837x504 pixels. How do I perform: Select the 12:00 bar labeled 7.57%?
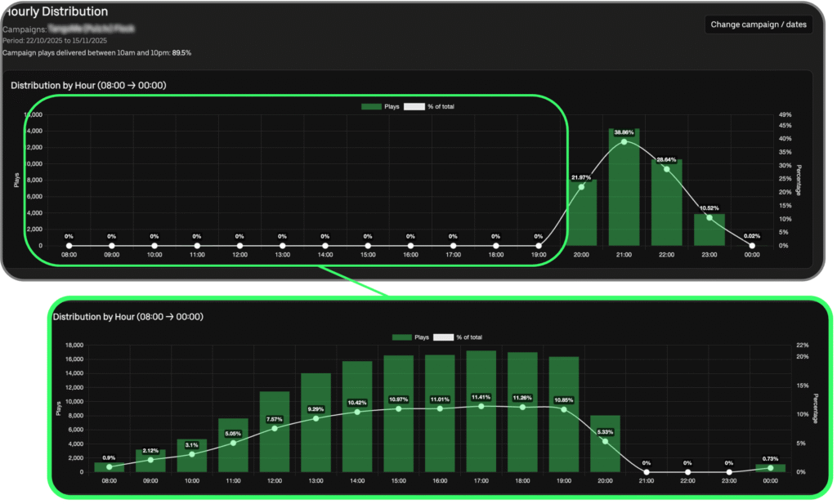point(275,431)
